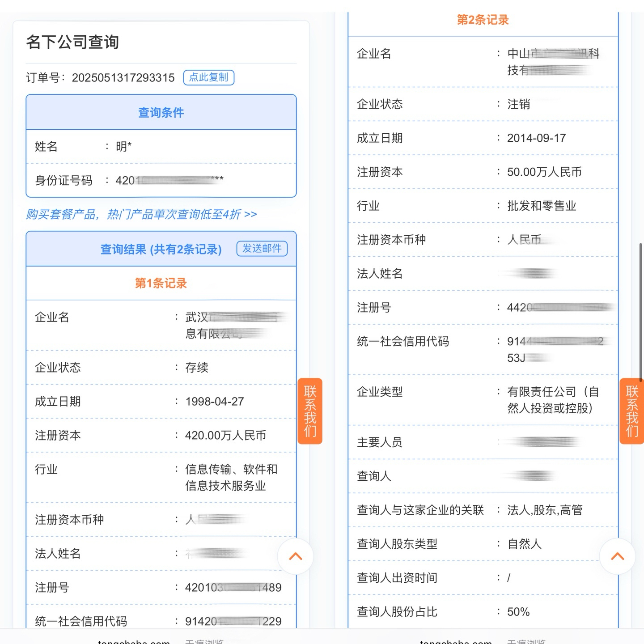This screenshot has width=644, height=644.
Task: Click the 查询人股份占比 label
Action: click(397, 612)
